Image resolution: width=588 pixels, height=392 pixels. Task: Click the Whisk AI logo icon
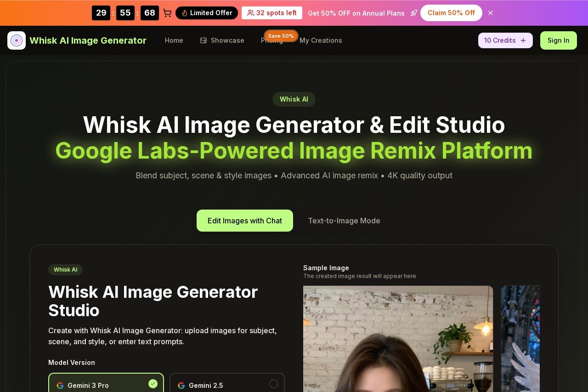pyautogui.click(x=17, y=40)
